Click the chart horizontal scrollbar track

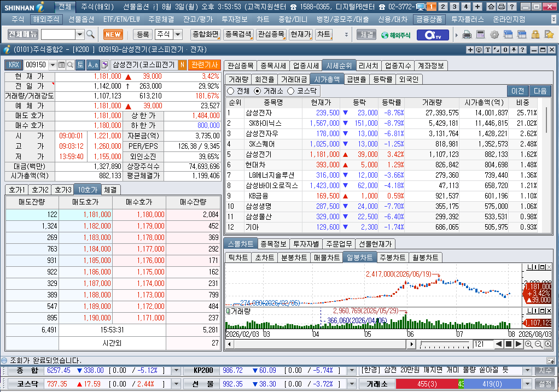tap(320, 344)
